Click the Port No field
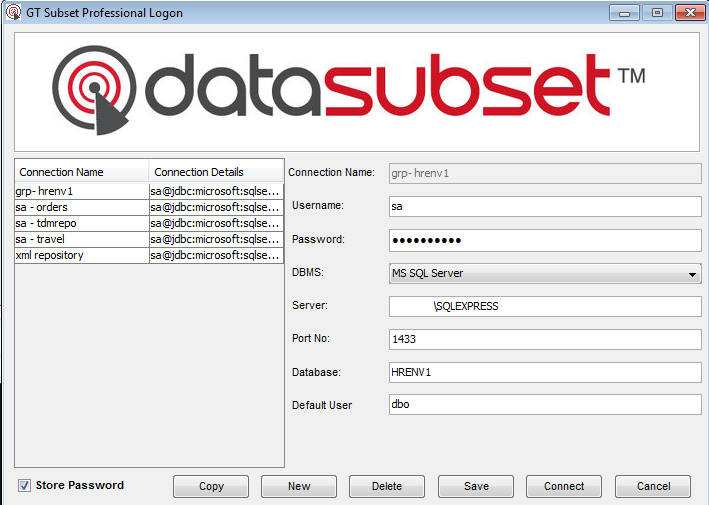709x505 pixels. tap(545, 339)
